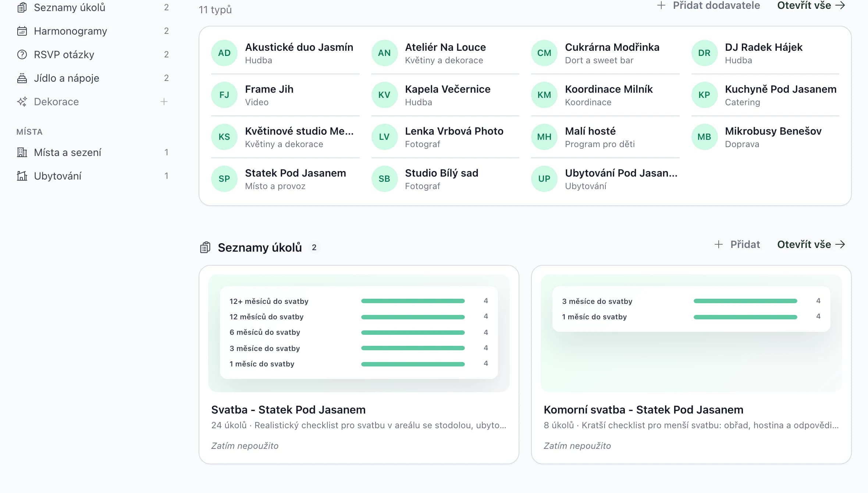Open RSVP otázky in the sidebar
Image resolution: width=868 pixels, height=493 pixels.
93,54
